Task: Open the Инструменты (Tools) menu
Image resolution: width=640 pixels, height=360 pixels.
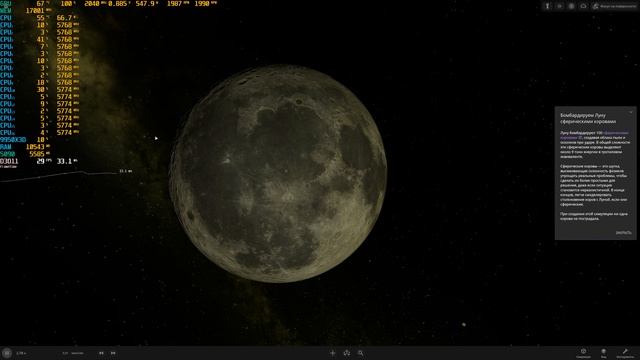Action: [x=625, y=353]
